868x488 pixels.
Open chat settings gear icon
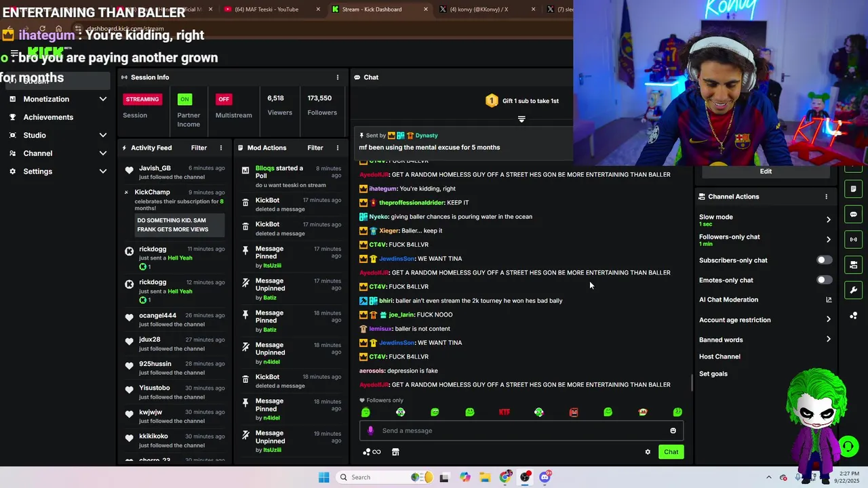click(648, 452)
